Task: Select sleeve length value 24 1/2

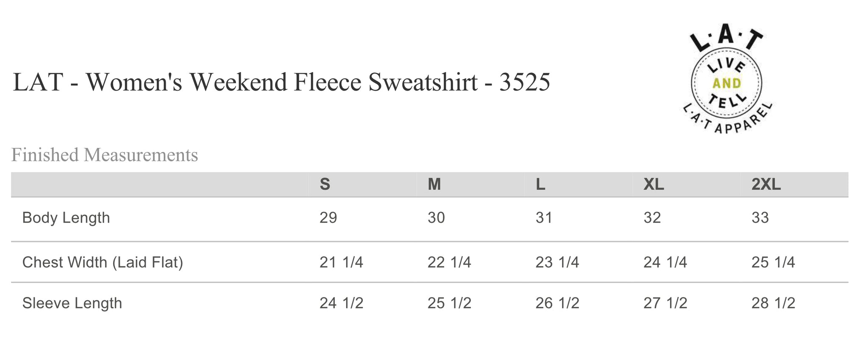Action: 341,303
